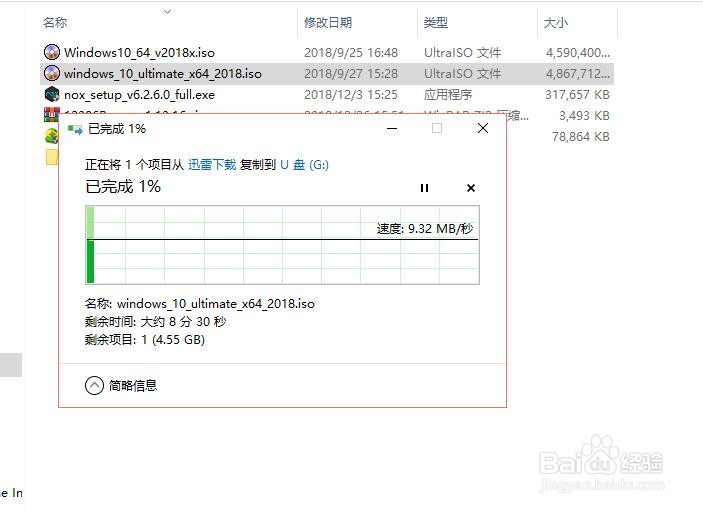Click the size value 3,493 KB
The width and height of the screenshot is (703, 510).
584,116
